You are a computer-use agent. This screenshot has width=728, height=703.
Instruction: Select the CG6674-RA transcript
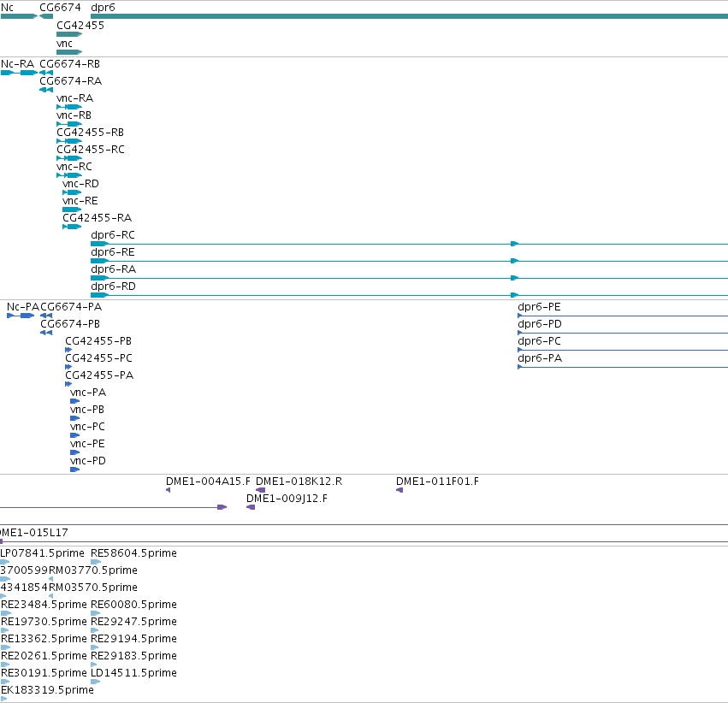(x=46, y=90)
